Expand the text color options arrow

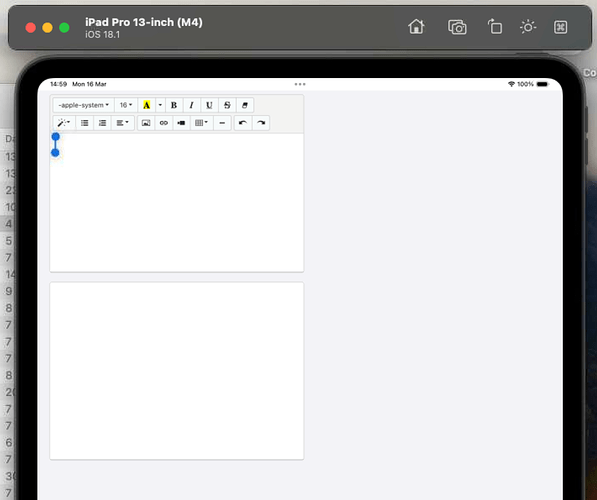coord(160,105)
